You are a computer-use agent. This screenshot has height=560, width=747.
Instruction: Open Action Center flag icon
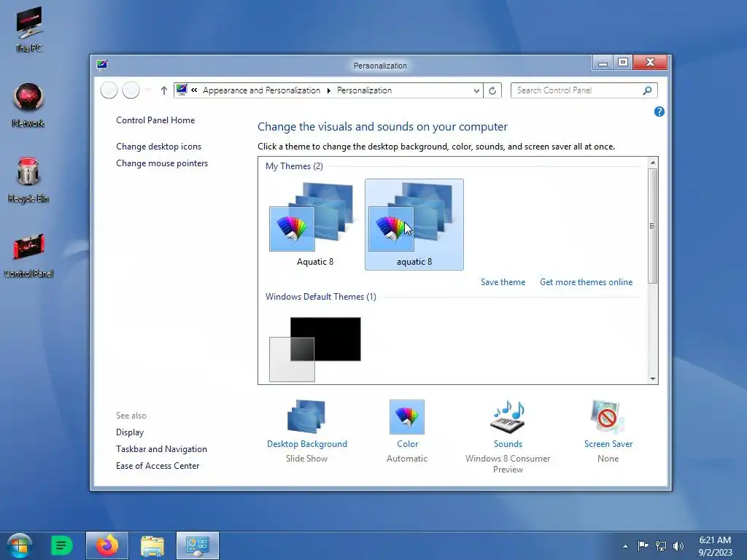tap(643, 545)
